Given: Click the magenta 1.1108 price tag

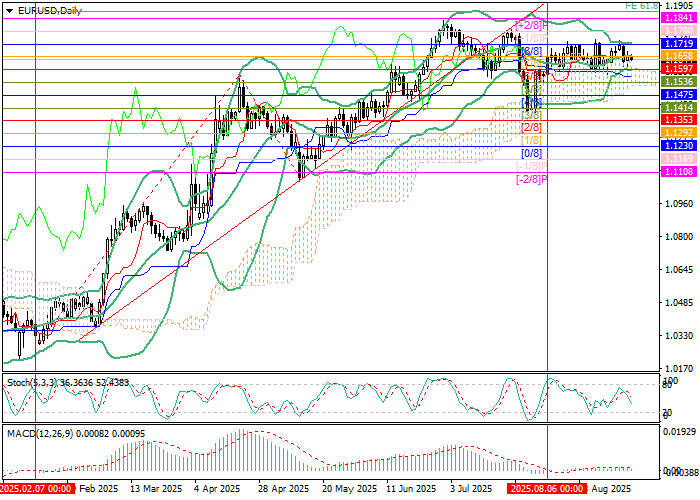Looking at the screenshot, I should (x=679, y=172).
